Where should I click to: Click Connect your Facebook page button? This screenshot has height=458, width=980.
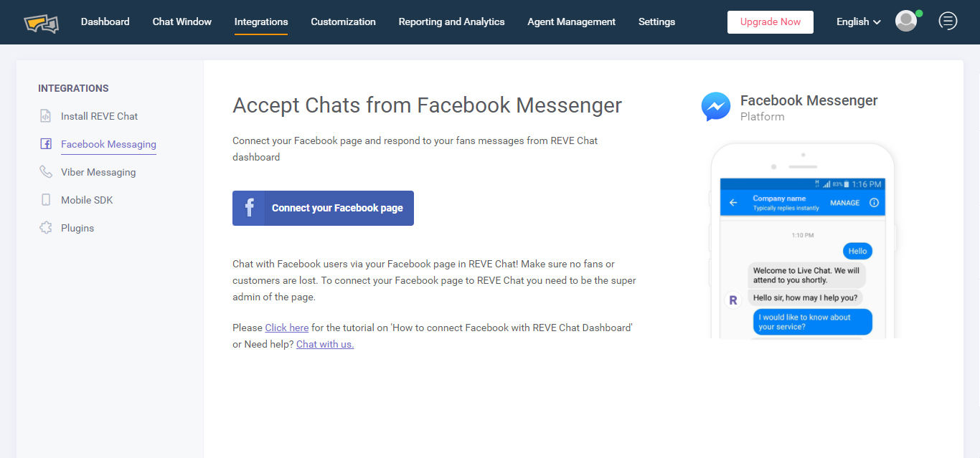(323, 208)
